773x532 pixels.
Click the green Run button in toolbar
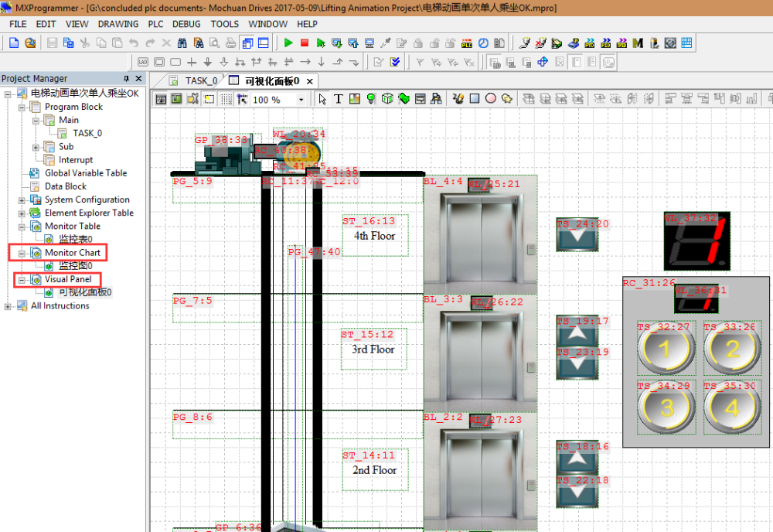point(288,43)
